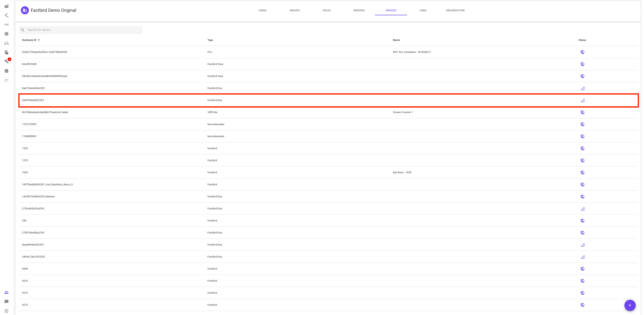This screenshot has height=315, width=644.
Task: Click the name Screen Counter 1
Action: (x=403, y=112)
